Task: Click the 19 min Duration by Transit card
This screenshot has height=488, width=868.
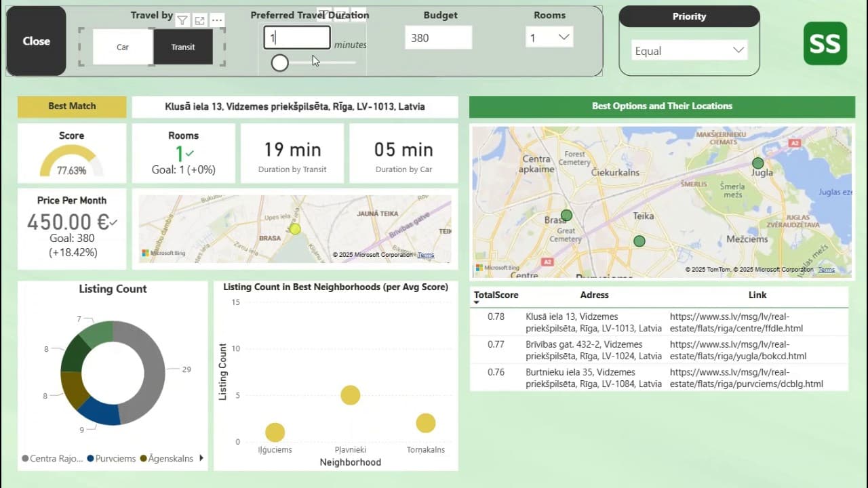Action: click(x=292, y=153)
